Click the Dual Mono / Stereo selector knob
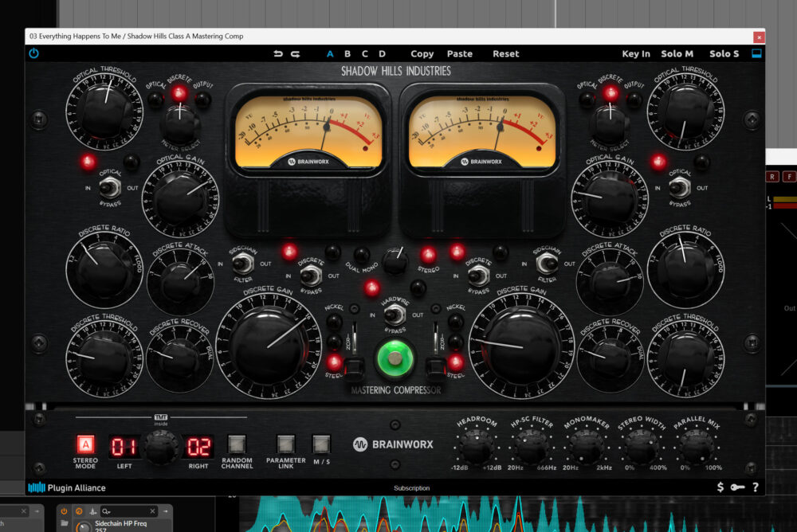 395,260
